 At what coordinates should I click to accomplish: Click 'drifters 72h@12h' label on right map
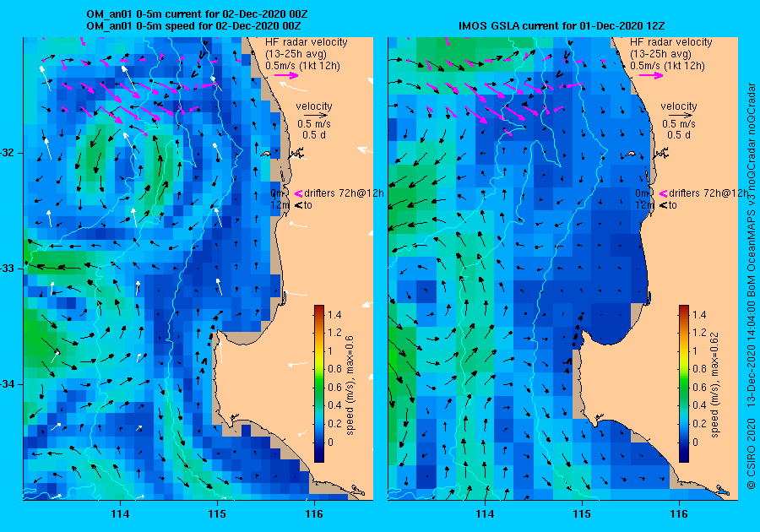coord(708,193)
